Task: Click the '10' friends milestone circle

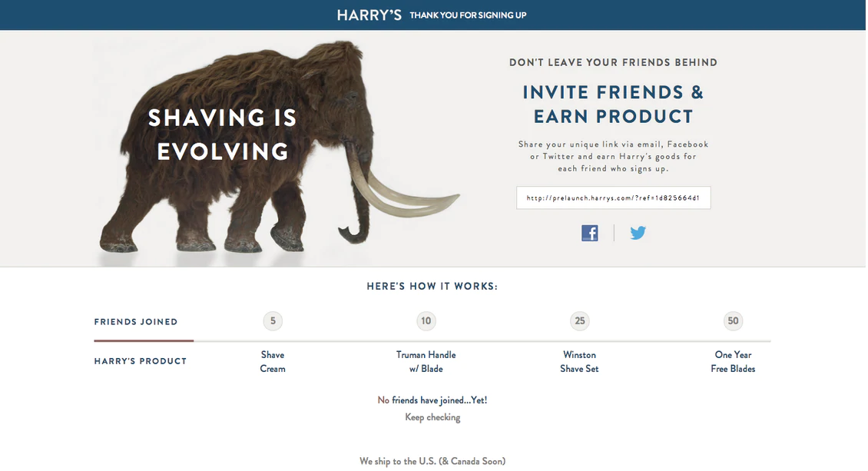Action: 426,320
